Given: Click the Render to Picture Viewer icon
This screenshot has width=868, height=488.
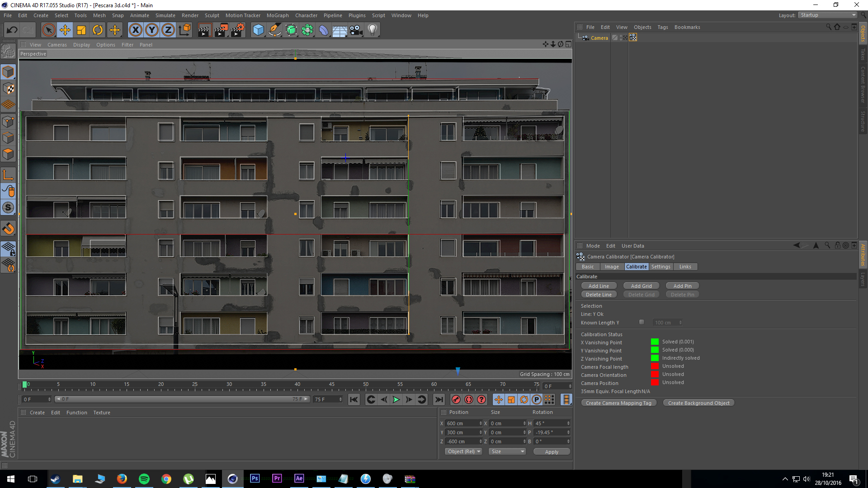Looking at the screenshot, I should (221, 30).
